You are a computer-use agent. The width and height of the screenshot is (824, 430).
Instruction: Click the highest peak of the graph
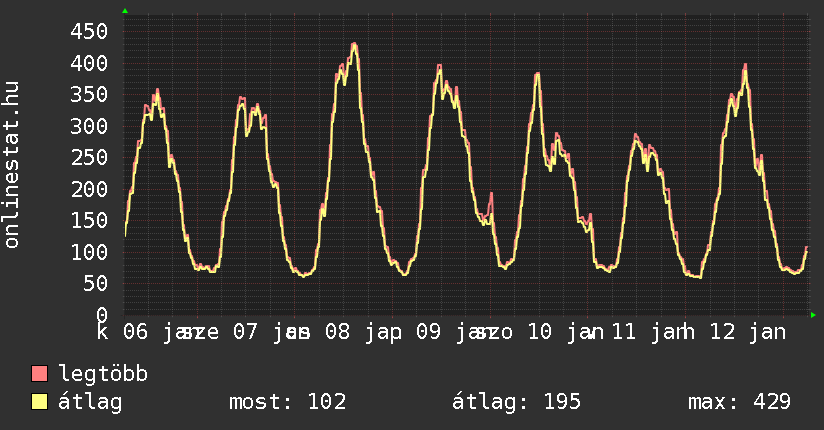click(354, 44)
